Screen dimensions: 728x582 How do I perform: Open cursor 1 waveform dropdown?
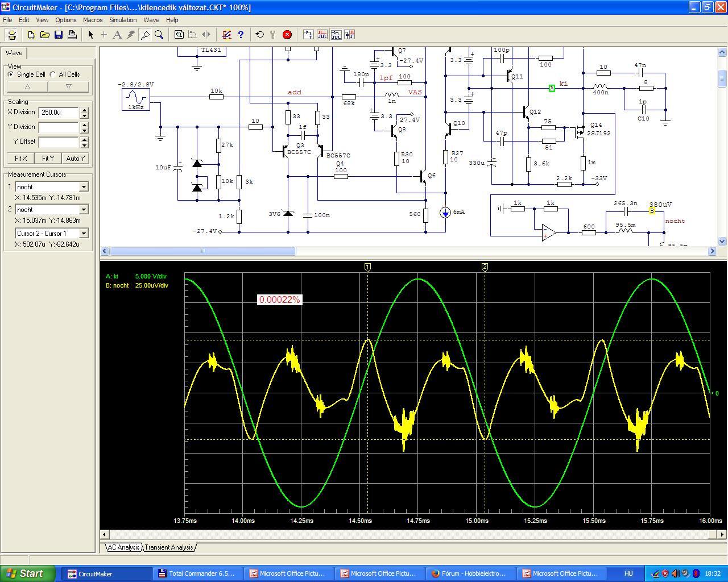point(84,187)
